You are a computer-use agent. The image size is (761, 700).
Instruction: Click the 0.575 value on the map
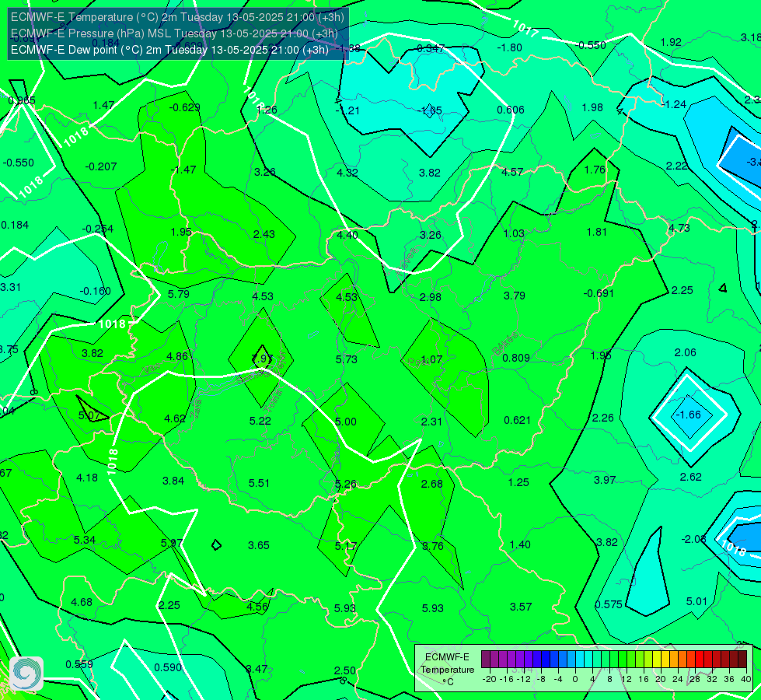(609, 605)
